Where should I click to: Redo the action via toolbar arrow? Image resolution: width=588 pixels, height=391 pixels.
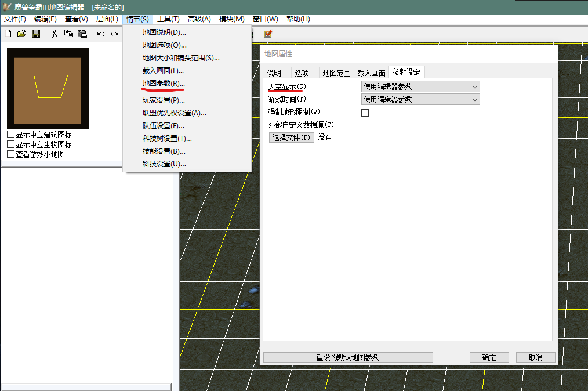pos(115,34)
